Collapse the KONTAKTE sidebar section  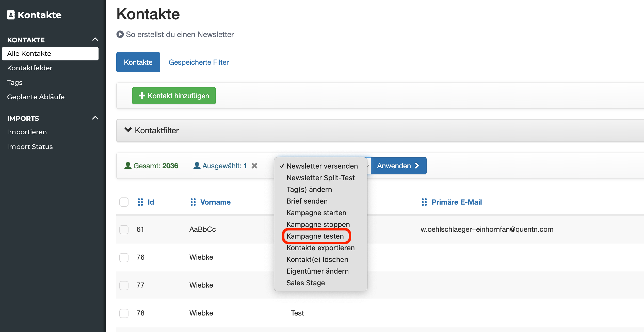[x=95, y=40]
